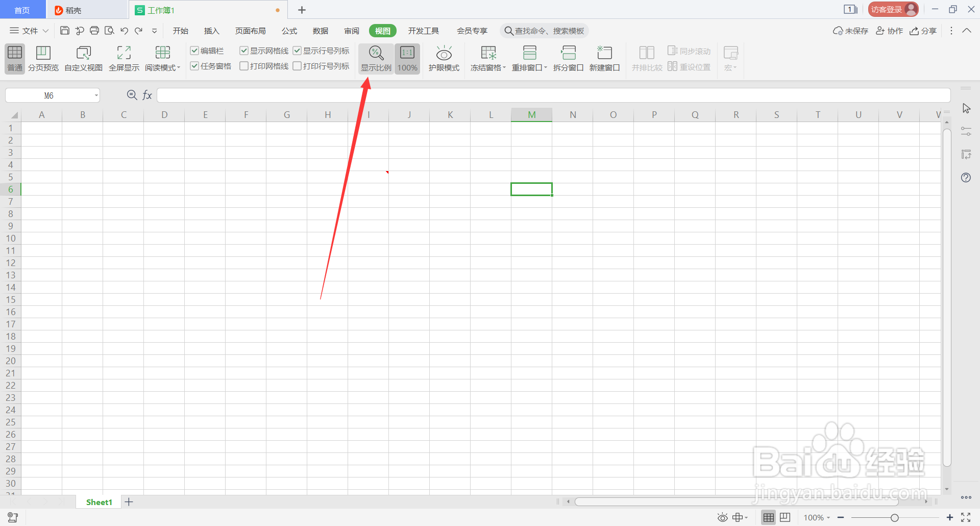980x526 pixels.
Task: Collapse the ribbon with the chevron
Action: 967,31
